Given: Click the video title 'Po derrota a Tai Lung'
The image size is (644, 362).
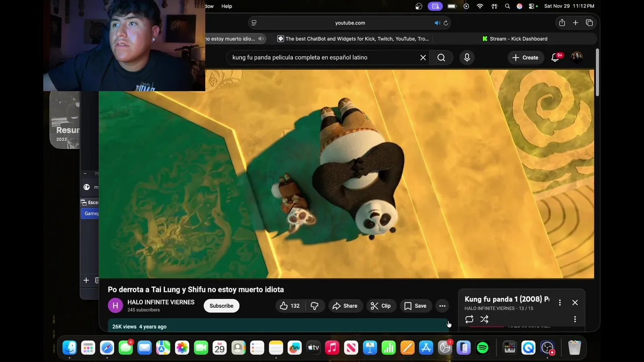Looking at the screenshot, I should [x=196, y=290].
